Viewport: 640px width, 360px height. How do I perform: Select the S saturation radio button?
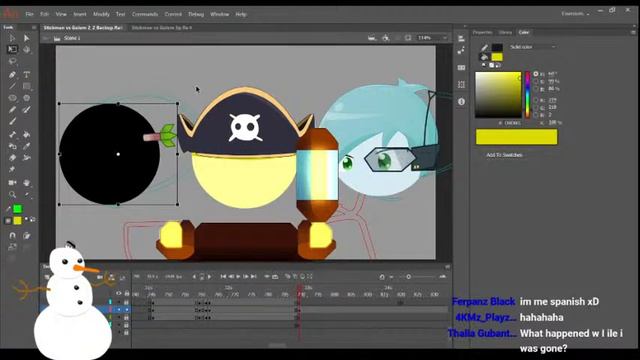click(536, 81)
